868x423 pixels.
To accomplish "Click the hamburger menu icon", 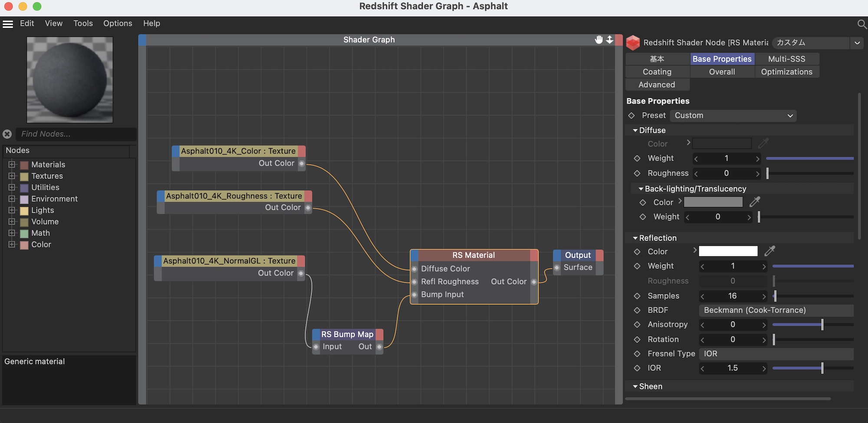I will pos(8,24).
